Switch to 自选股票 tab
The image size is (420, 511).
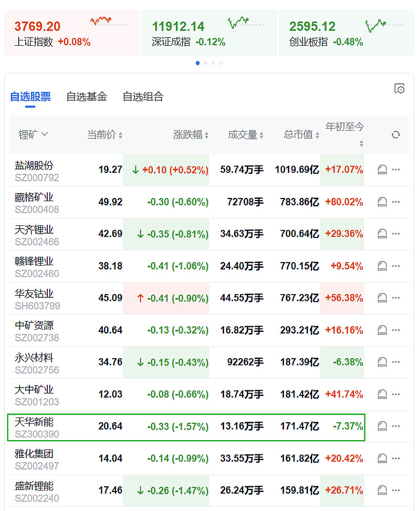(x=30, y=97)
